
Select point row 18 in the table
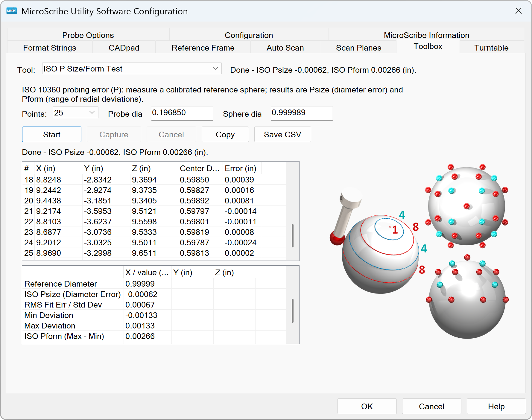154,179
